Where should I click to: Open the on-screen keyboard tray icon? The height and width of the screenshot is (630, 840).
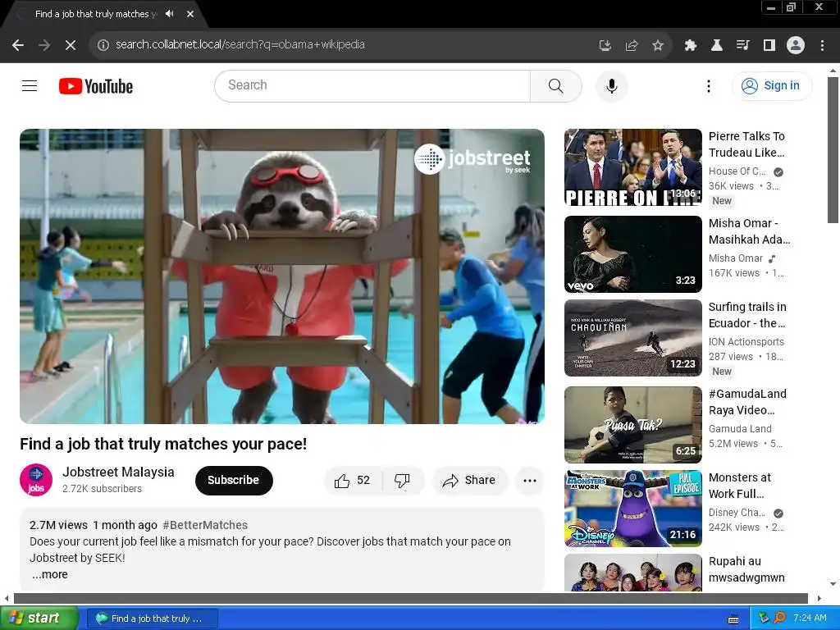click(733, 619)
